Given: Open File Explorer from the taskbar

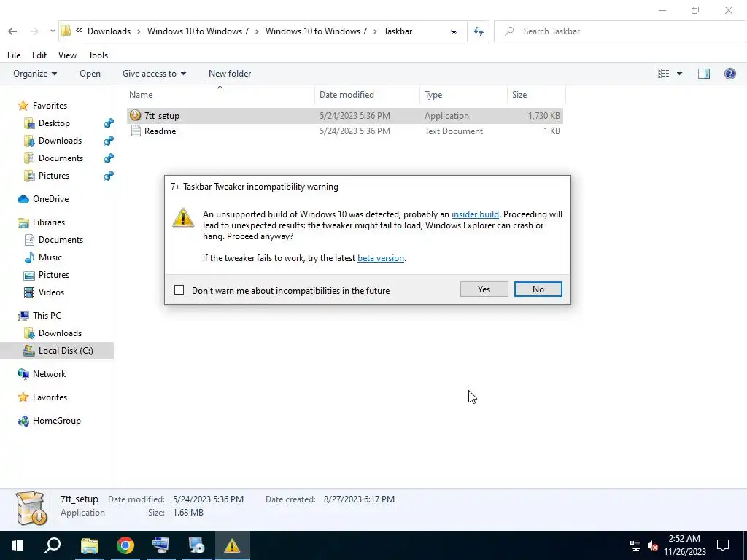Looking at the screenshot, I should click(x=89, y=545).
